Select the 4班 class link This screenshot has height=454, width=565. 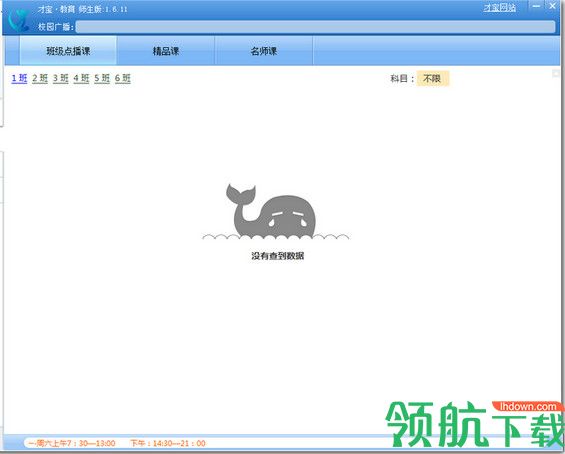pos(81,78)
